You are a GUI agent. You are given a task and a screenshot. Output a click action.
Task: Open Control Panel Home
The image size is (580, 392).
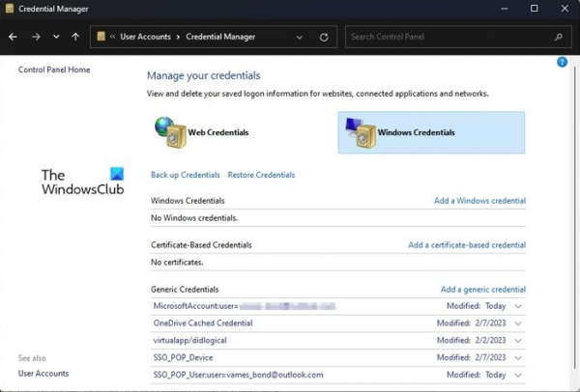[54, 70]
